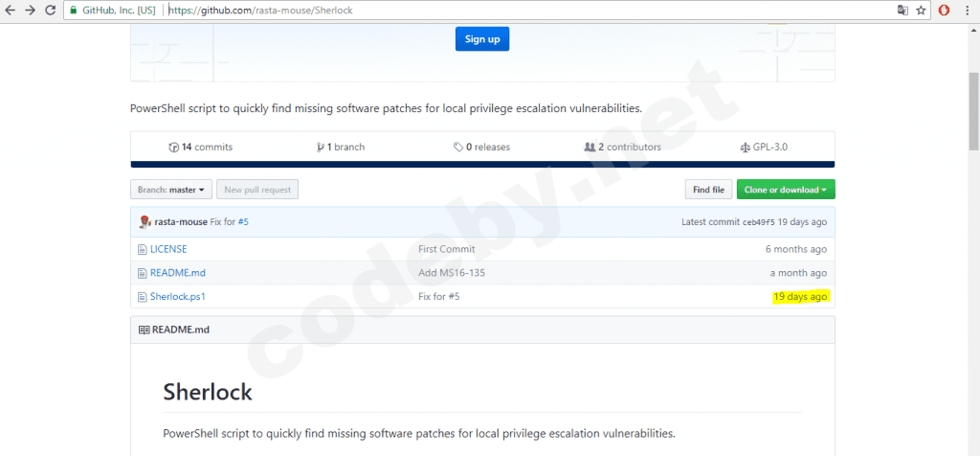Click the README.md panel header title

point(181,330)
